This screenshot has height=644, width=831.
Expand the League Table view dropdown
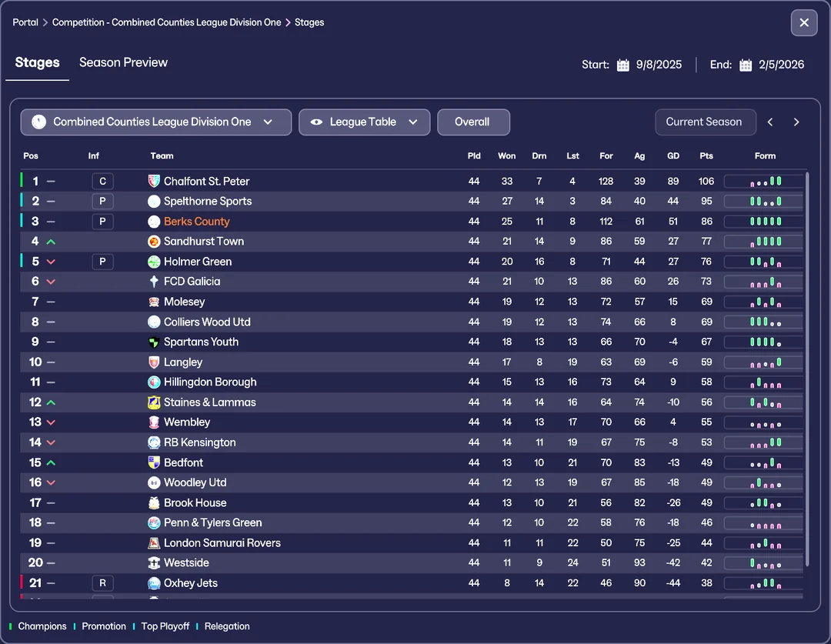pyautogui.click(x=364, y=122)
